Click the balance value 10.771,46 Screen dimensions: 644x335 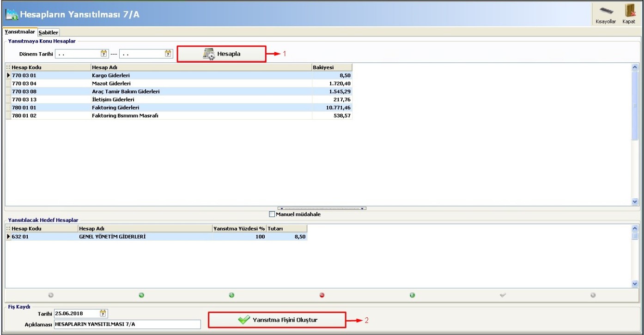click(338, 108)
